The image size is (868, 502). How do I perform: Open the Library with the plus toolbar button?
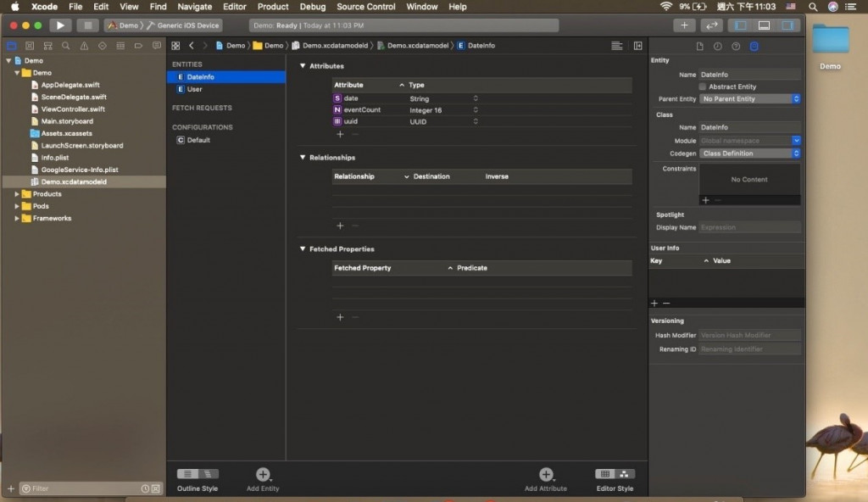(684, 25)
